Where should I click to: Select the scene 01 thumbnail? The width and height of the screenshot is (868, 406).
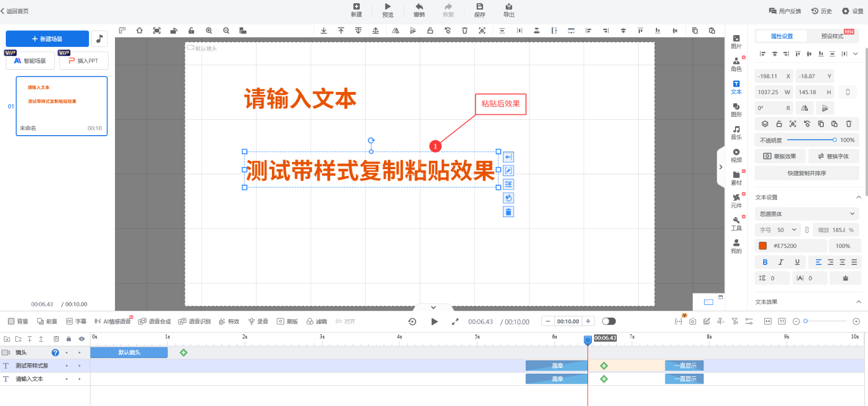click(62, 106)
